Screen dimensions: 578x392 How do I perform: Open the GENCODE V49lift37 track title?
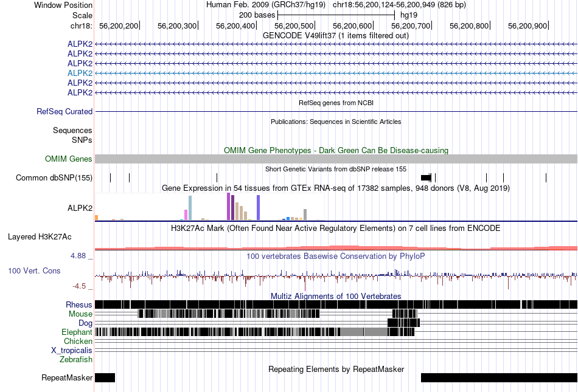pos(336,36)
